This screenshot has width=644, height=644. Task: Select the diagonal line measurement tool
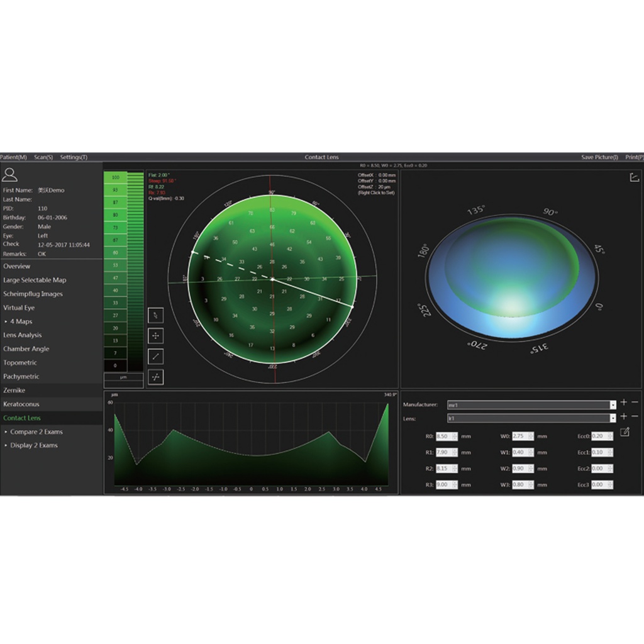156,357
